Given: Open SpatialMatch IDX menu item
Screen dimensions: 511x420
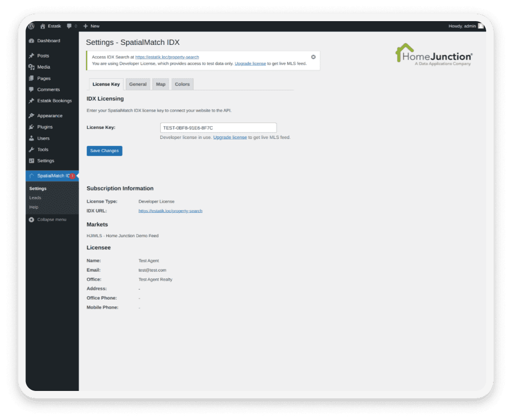Looking at the screenshot, I should [x=52, y=175].
